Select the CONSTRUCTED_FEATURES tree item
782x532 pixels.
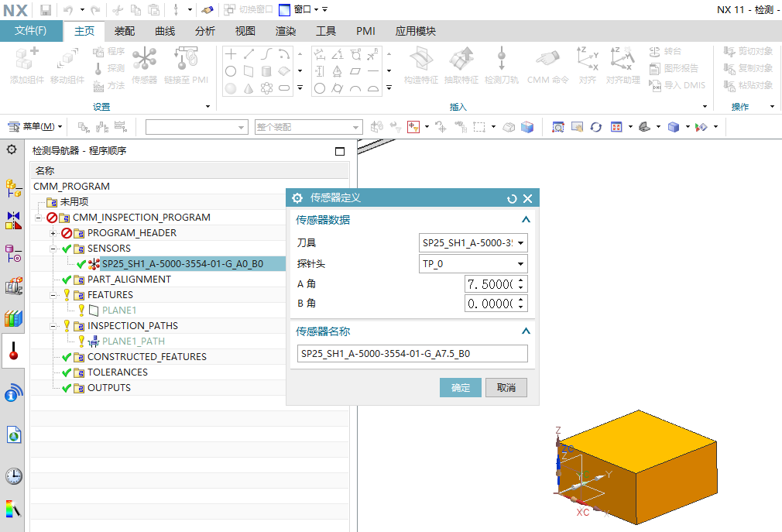146,356
